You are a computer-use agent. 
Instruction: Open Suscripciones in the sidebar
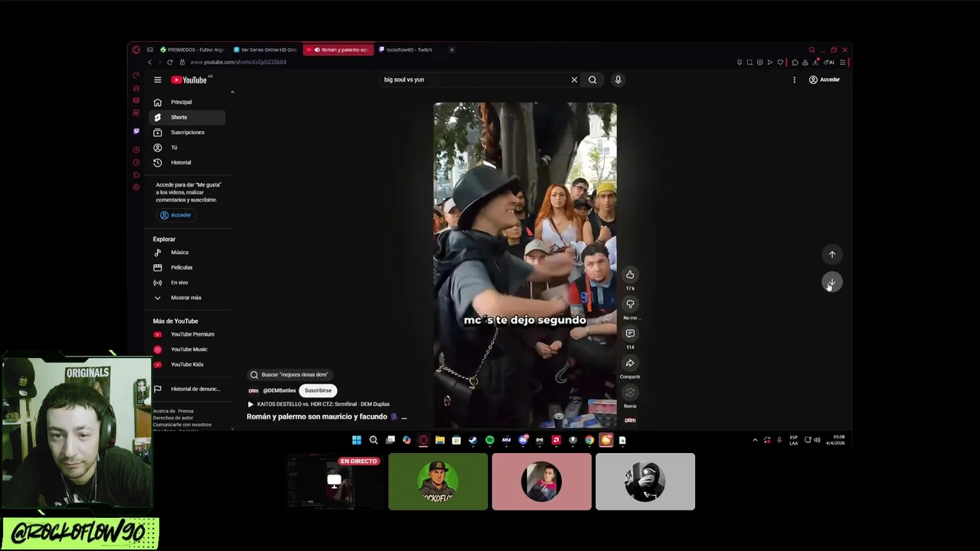coord(187,132)
